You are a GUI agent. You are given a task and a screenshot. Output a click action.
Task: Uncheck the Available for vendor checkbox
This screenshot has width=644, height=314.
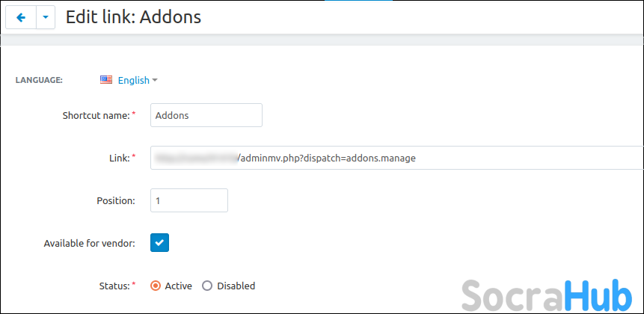pyautogui.click(x=160, y=242)
